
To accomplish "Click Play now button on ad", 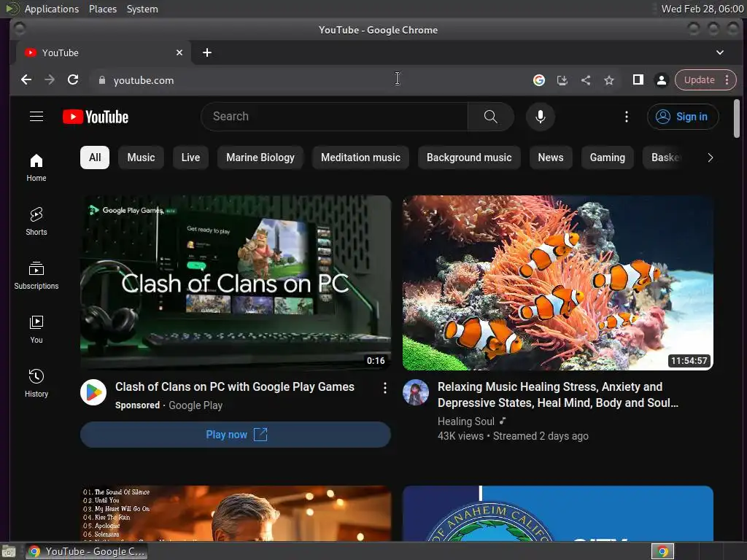I will click(x=236, y=435).
